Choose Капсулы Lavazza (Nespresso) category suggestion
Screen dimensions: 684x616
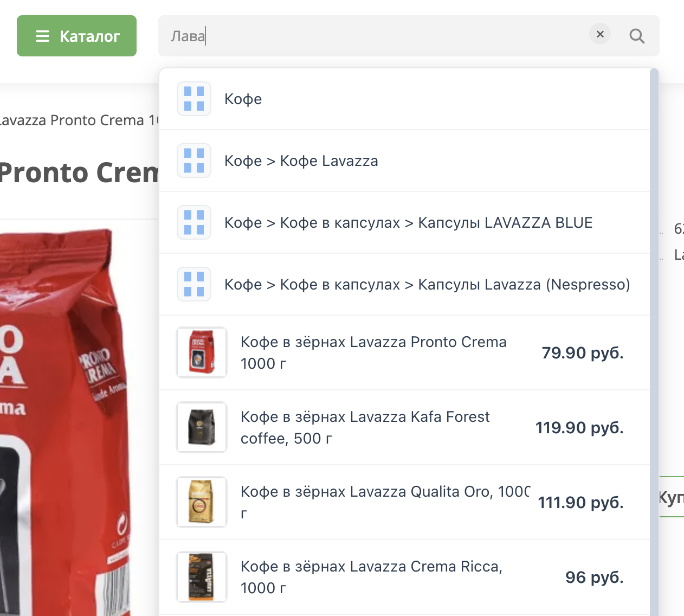[x=404, y=284]
